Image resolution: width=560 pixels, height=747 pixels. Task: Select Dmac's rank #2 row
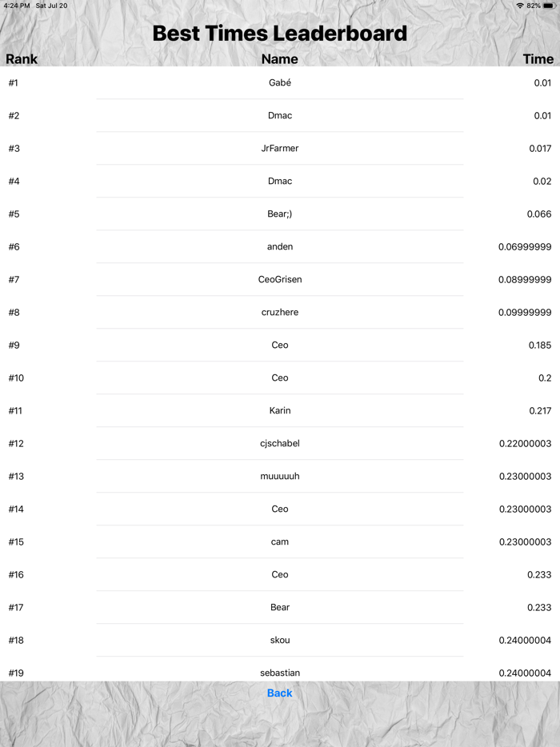tap(280, 115)
